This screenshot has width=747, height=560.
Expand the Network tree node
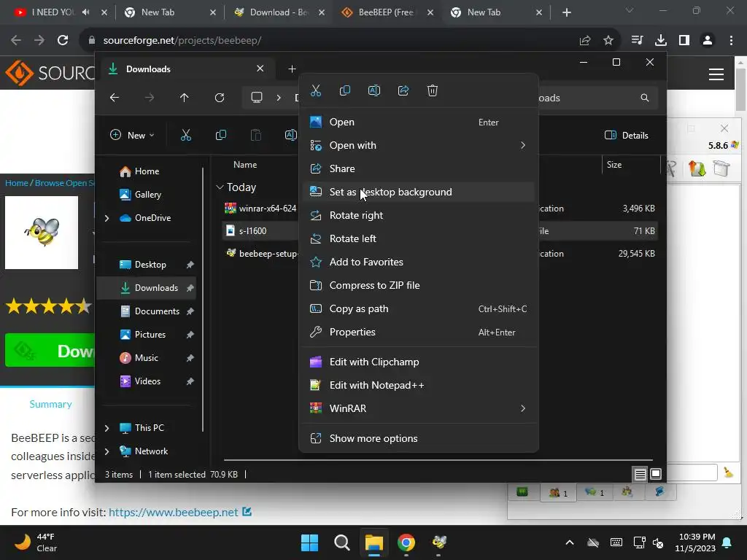pyautogui.click(x=107, y=451)
